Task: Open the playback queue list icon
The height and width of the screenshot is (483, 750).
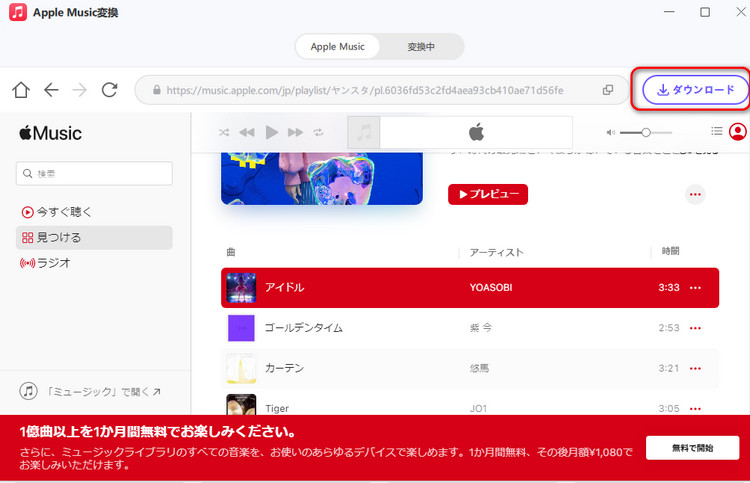Action: (717, 131)
